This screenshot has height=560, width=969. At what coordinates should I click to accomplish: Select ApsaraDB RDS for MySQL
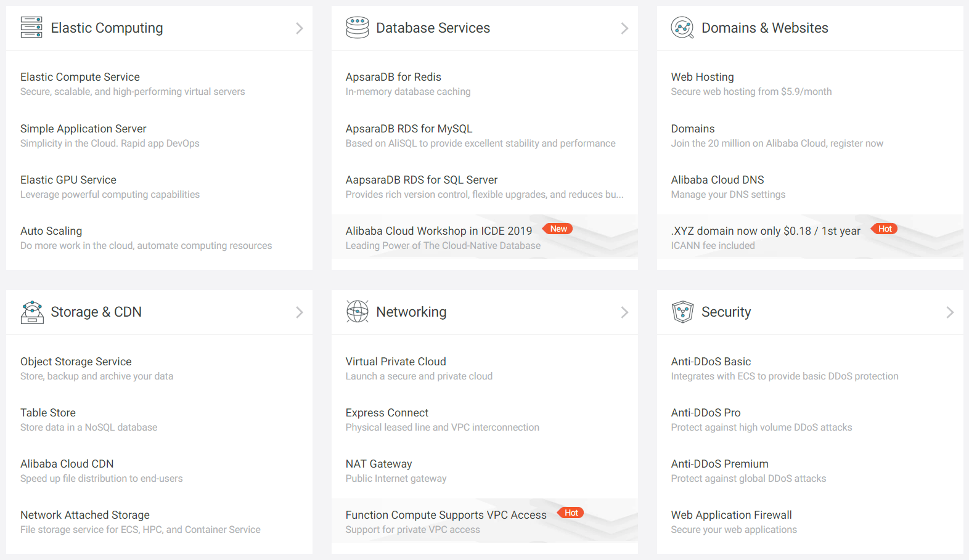(409, 129)
